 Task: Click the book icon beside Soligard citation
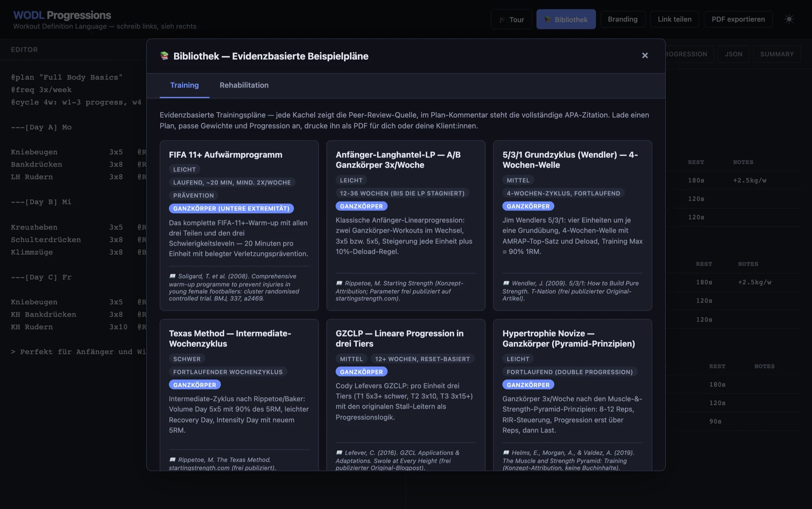[172, 276]
